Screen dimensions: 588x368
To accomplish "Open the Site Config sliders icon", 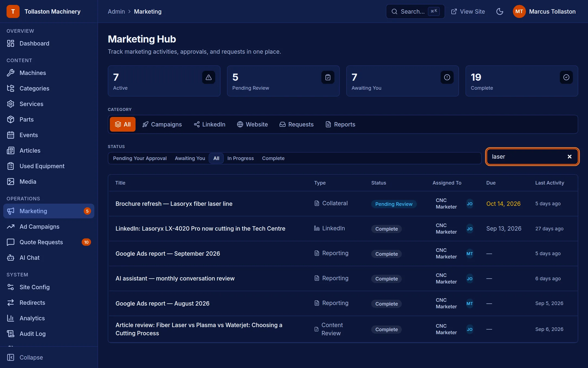I will coord(11,287).
